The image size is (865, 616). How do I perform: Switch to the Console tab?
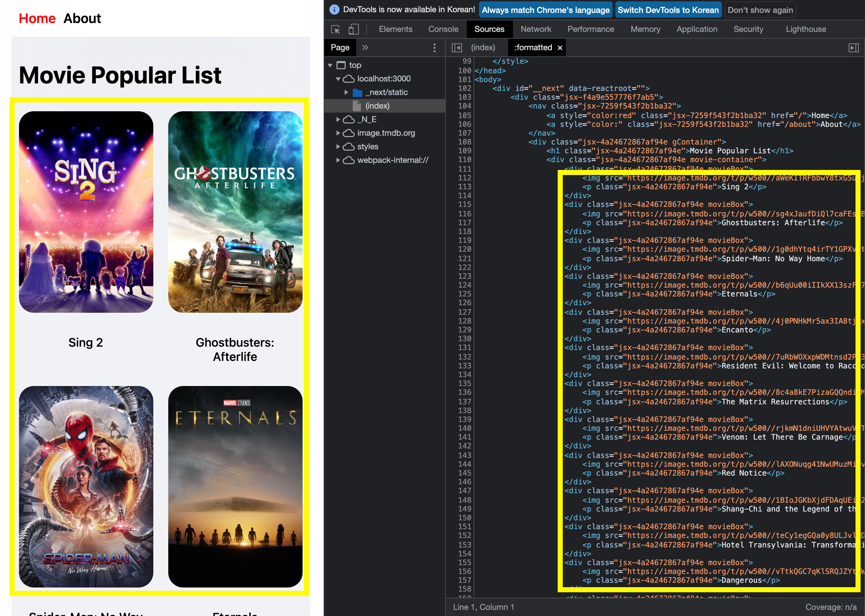pyautogui.click(x=443, y=29)
